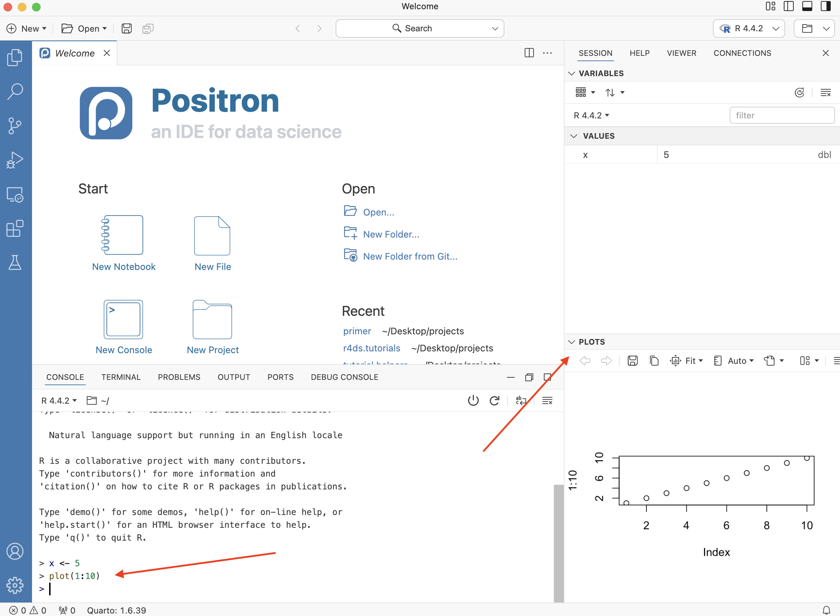Switch to the PORTS tab
The image size is (840, 616).
(x=280, y=377)
